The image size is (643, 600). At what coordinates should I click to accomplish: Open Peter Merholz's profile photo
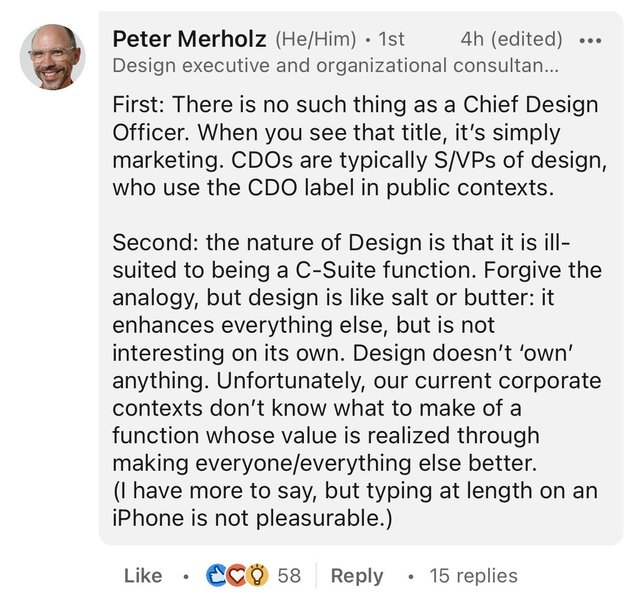pyautogui.click(x=52, y=57)
